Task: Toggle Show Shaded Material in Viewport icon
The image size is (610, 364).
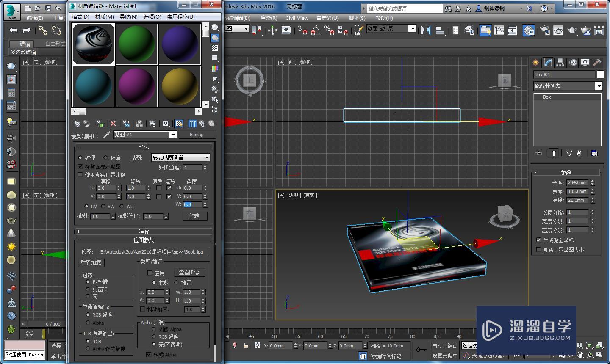Action: [179, 124]
